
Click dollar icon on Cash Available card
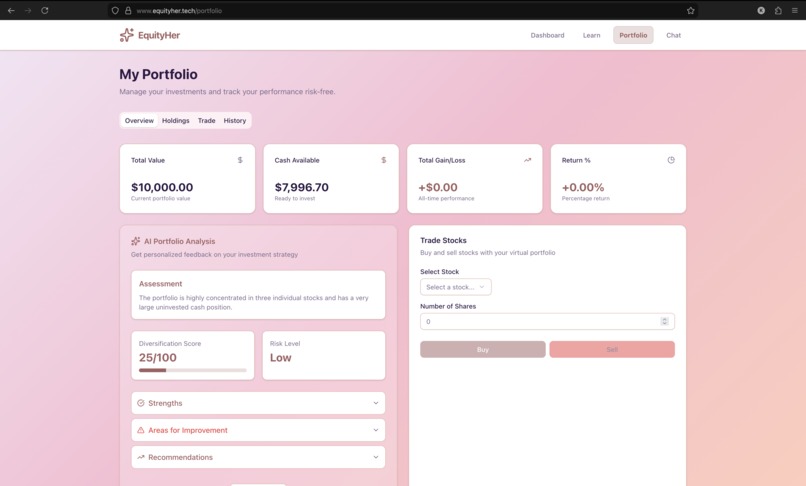[383, 160]
